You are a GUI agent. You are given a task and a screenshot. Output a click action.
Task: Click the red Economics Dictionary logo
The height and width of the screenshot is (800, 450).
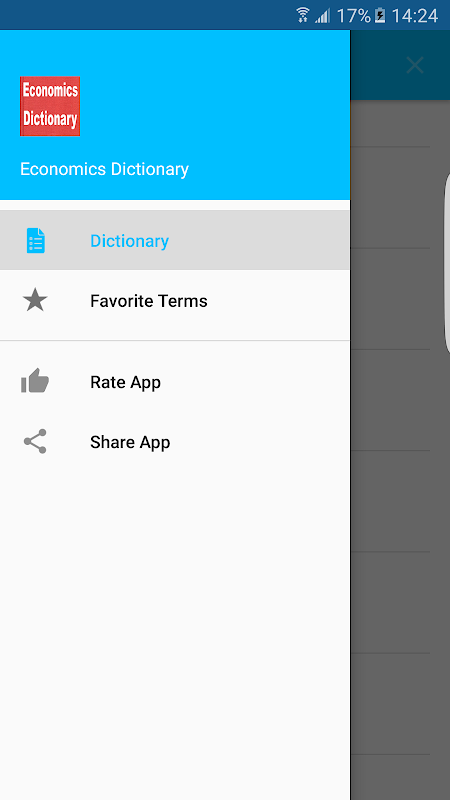pyautogui.click(x=50, y=106)
